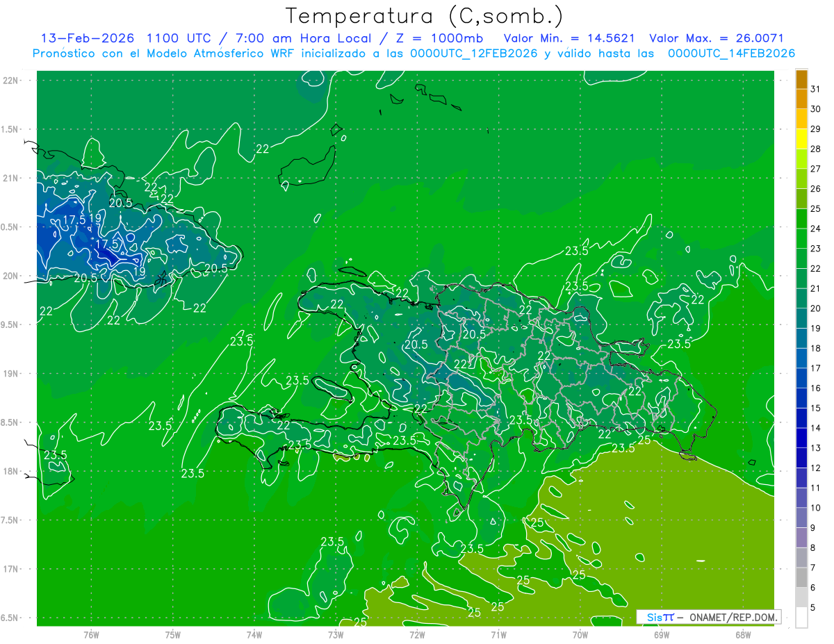Click the color scale label "15"
Viewport: 834px width, 644px height.
point(815,408)
